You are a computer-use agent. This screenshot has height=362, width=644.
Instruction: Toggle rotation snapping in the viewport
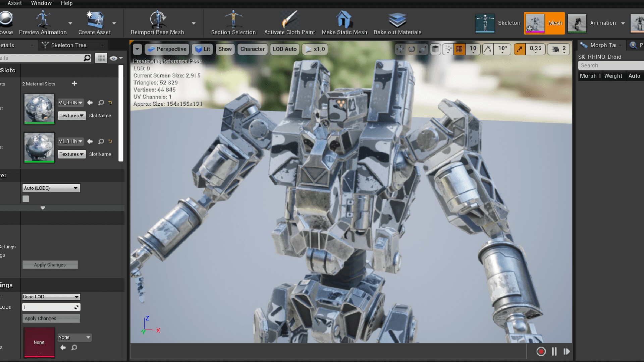[x=488, y=49]
